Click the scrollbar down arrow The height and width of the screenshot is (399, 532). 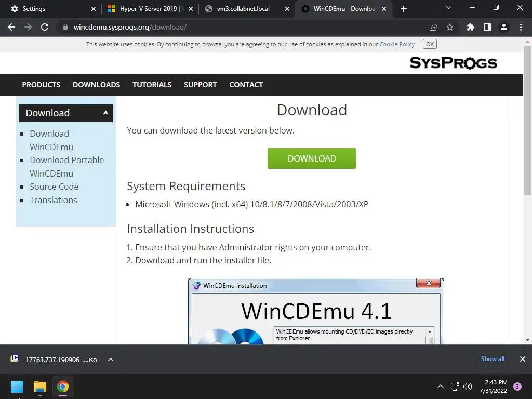tap(527, 340)
